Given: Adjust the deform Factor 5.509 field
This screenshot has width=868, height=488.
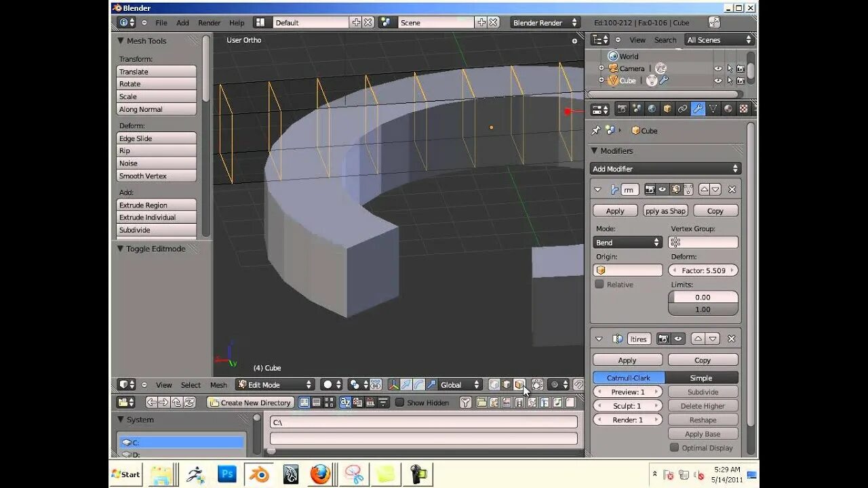Looking at the screenshot, I should click(703, 270).
